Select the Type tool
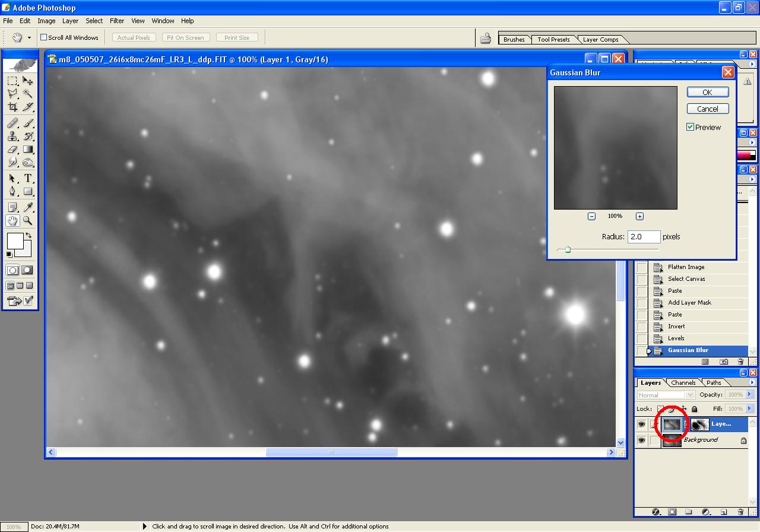 click(x=28, y=179)
